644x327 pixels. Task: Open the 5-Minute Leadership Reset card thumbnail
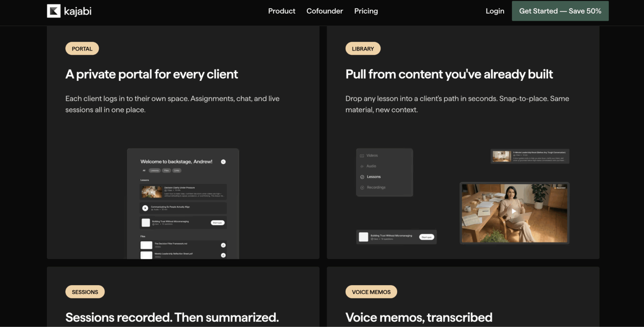502,156
